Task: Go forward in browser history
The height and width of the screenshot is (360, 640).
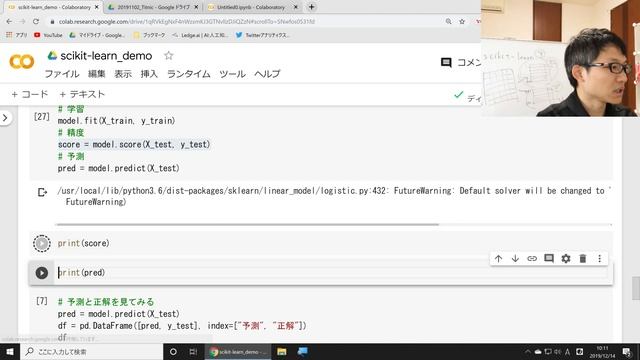Action: 22,21
